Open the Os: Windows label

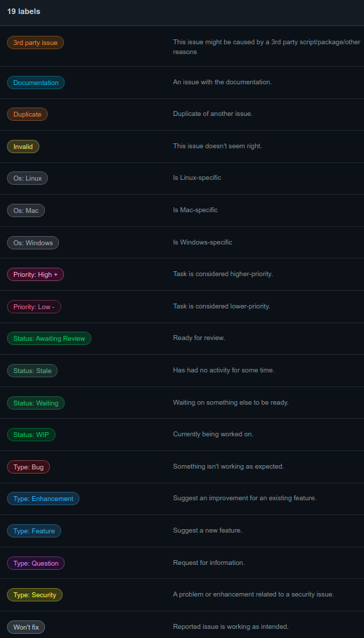coord(33,243)
